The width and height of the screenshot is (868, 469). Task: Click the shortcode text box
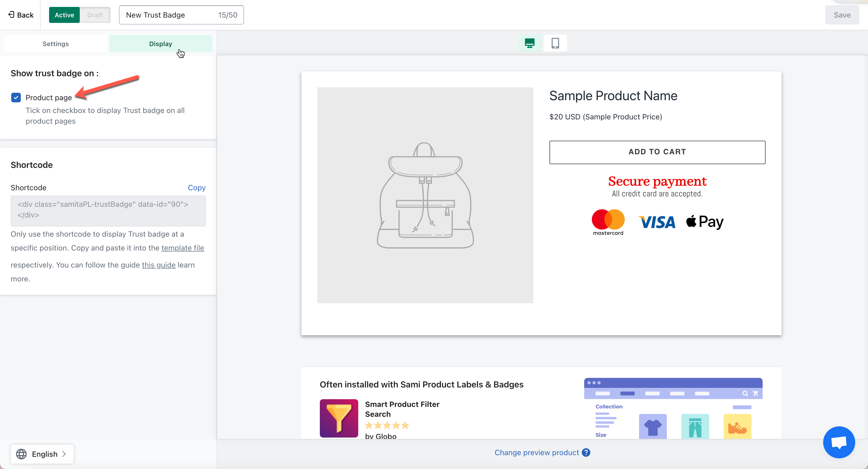(108, 211)
